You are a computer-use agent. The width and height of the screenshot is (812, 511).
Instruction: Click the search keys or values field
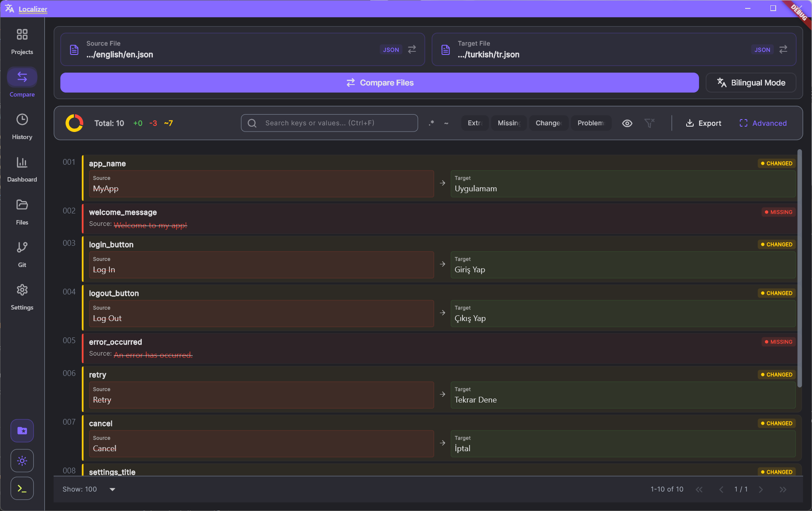tap(329, 123)
